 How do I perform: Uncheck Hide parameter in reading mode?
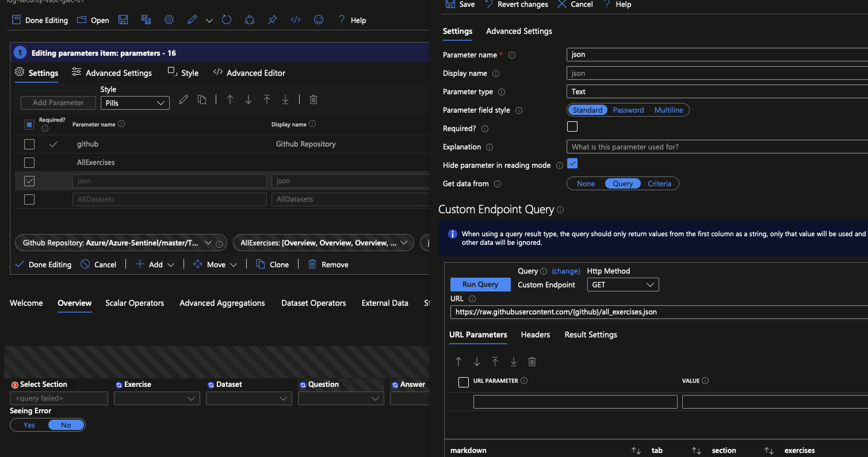[572, 163]
